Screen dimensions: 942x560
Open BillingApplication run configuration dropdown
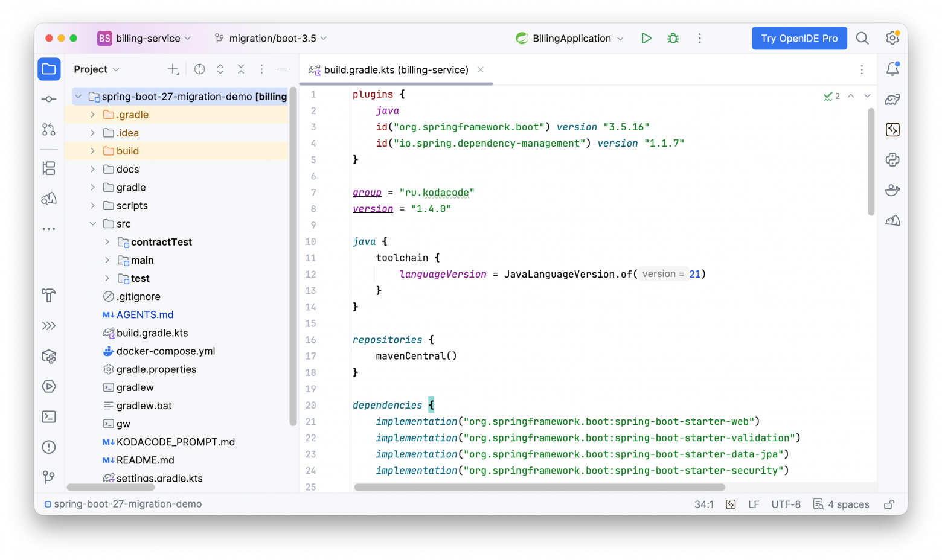click(570, 38)
